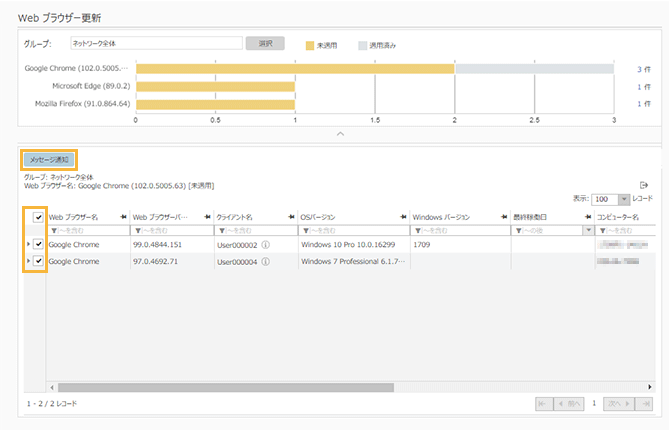This screenshot has height=431, width=670.
Task: Pin the OSバージョン column
Action: pyautogui.click(x=402, y=216)
